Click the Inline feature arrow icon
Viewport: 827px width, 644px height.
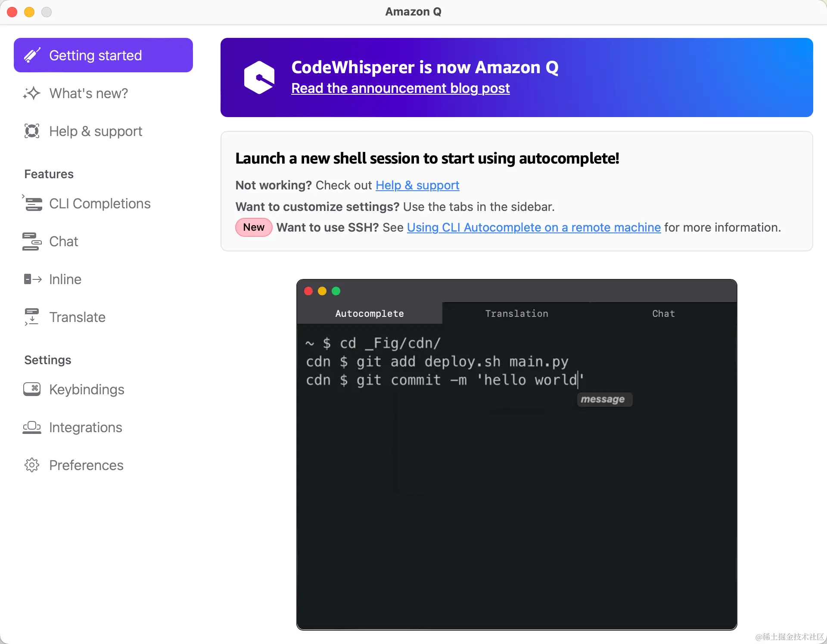(33, 279)
